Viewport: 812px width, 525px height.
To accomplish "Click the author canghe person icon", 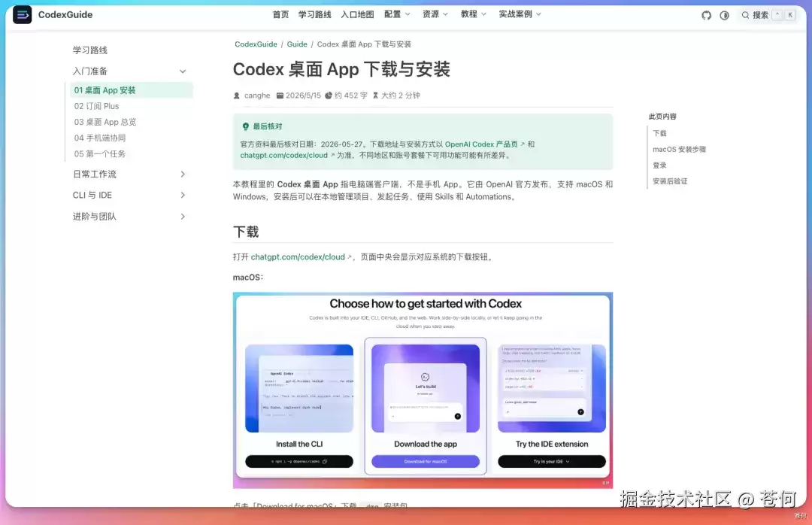I will (x=237, y=96).
